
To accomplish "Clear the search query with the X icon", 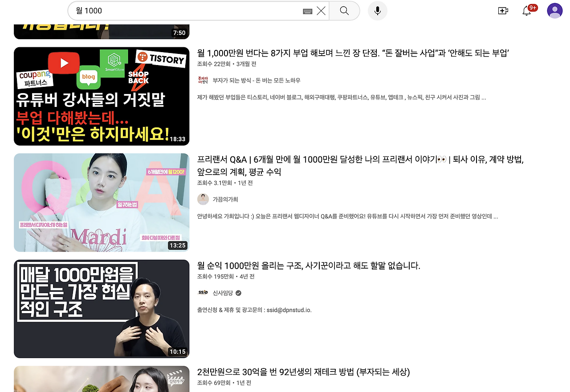I will click(321, 11).
